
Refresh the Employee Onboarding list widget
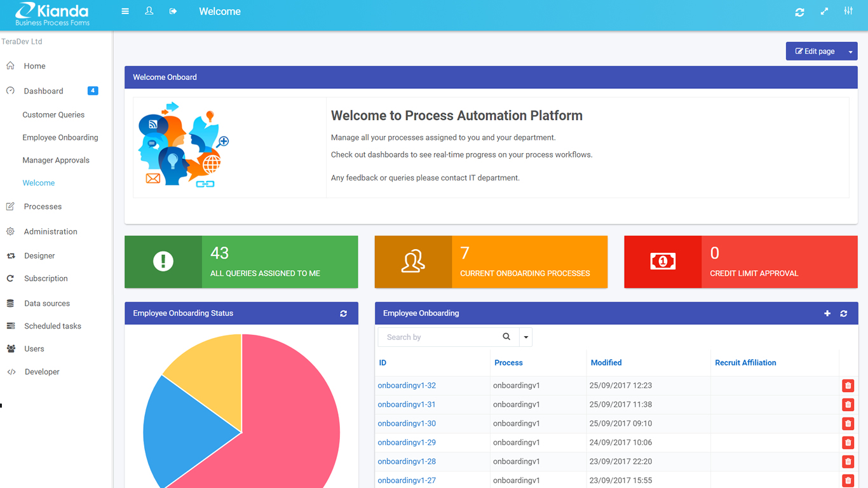[x=844, y=313]
